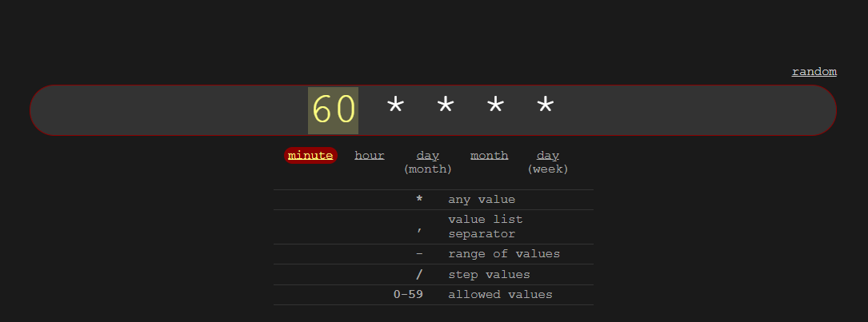Select the month field label
Image resolution: width=868 pixels, height=322 pixels.
(x=490, y=156)
